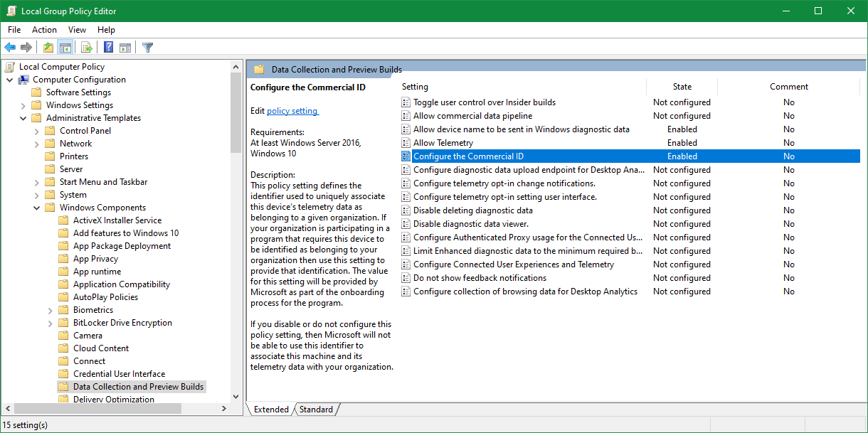Sort list by State column header
Viewport: 868px width, 433px height.
tap(682, 87)
